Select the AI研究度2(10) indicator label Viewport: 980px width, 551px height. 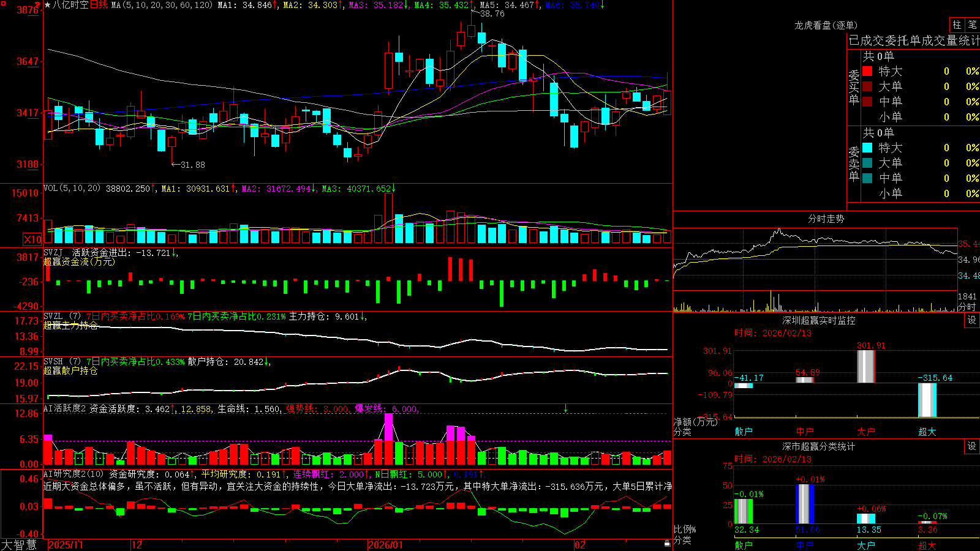tap(73, 474)
